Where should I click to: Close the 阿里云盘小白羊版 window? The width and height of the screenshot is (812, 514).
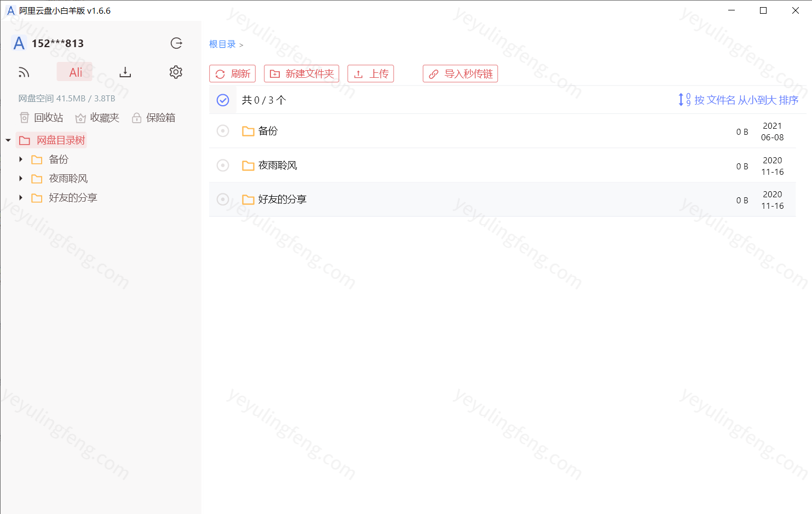796,10
